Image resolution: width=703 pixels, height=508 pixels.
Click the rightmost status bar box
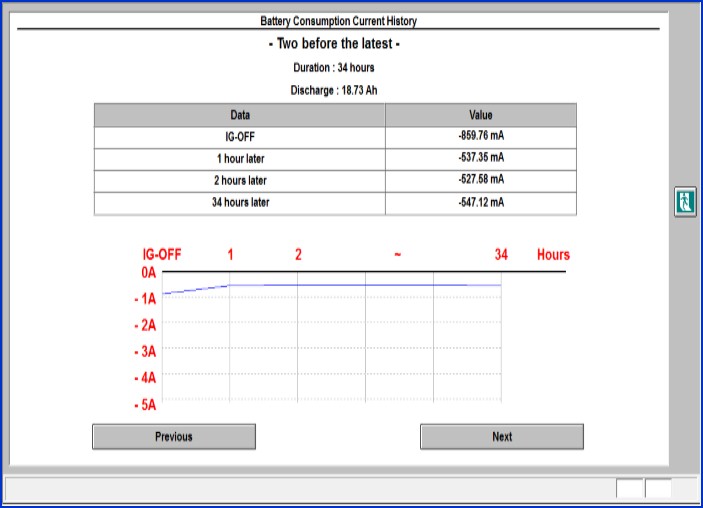658,489
